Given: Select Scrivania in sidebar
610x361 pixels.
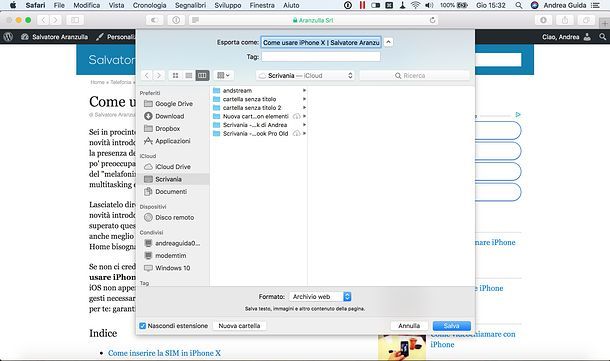Looking at the screenshot, I should click(x=174, y=179).
